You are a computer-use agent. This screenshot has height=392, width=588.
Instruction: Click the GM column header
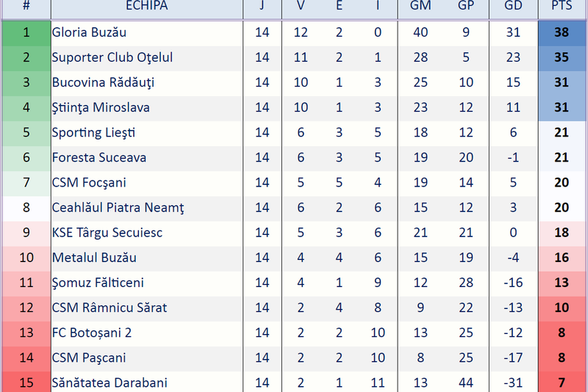(x=420, y=7)
